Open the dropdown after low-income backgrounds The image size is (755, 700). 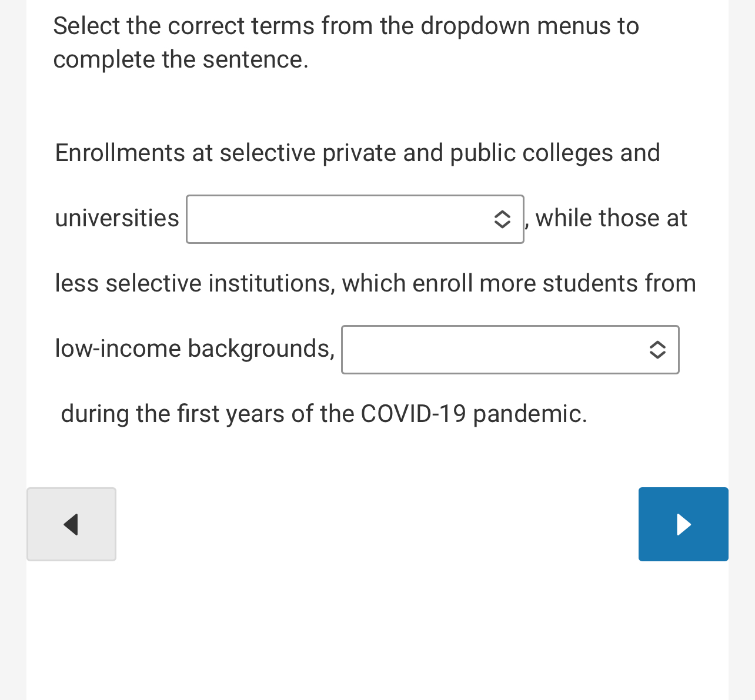(510, 350)
